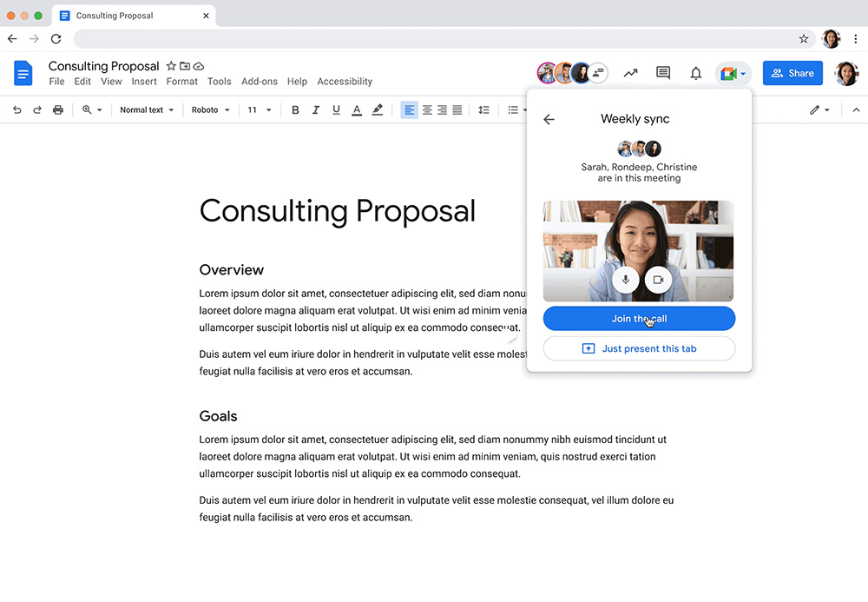Turn off the camera in call preview
This screenshot has width=868, height=602.
(658, 280)
